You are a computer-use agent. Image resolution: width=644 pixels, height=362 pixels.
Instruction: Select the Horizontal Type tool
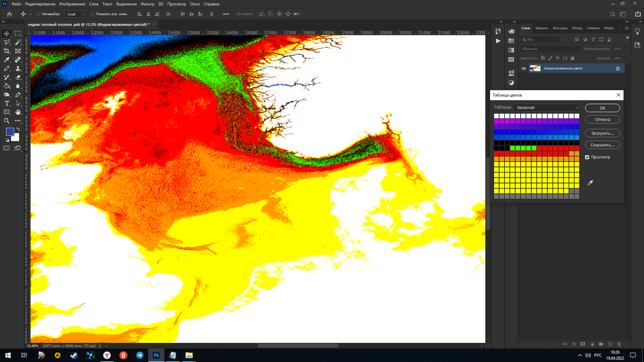tap(7, 103)
